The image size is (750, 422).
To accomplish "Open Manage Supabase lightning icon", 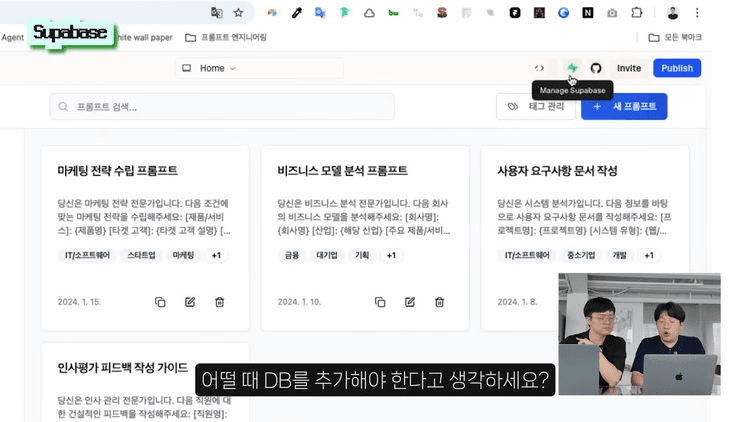I will click(x=572, y=68).
